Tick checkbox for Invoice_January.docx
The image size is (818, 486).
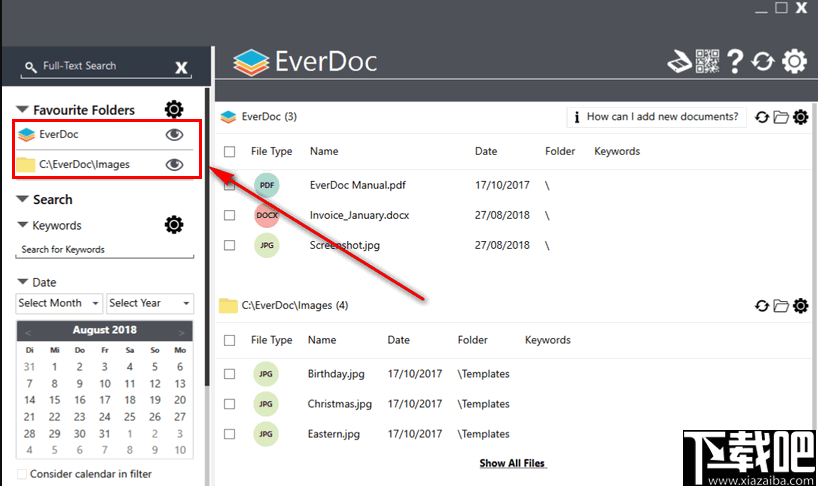coord(230,215)
